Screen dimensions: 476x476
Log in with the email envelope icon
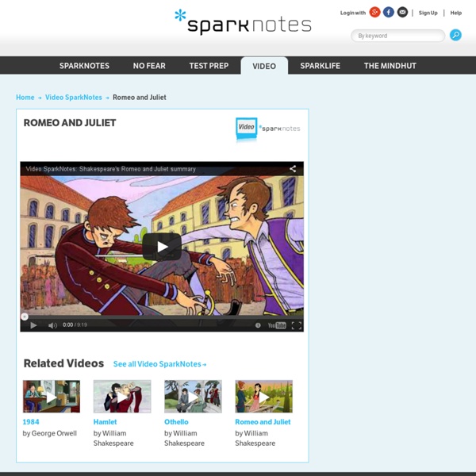[x=402, y=13]
